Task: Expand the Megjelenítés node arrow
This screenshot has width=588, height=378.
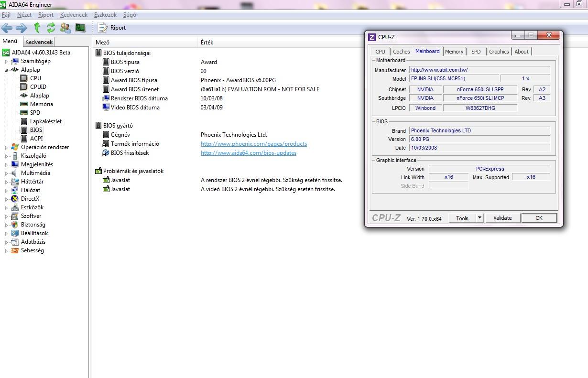Action: pyautogui.click(x=6, y=165)
